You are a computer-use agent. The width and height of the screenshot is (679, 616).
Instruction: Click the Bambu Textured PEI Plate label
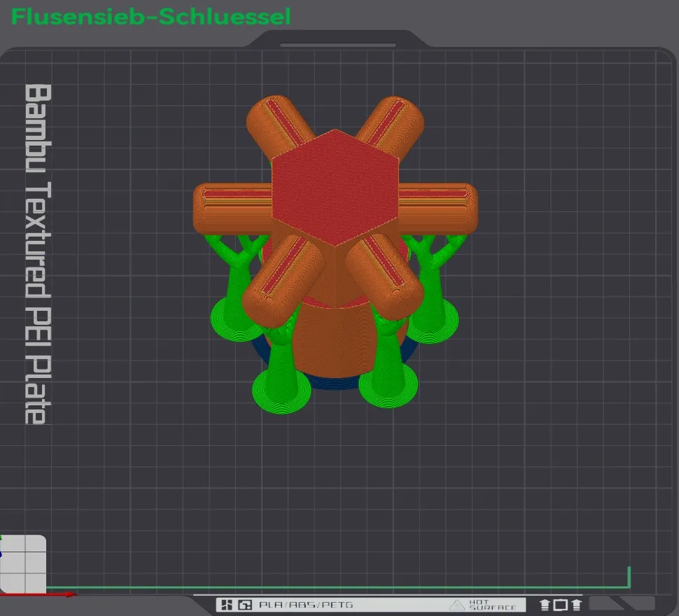click(37, 253)
